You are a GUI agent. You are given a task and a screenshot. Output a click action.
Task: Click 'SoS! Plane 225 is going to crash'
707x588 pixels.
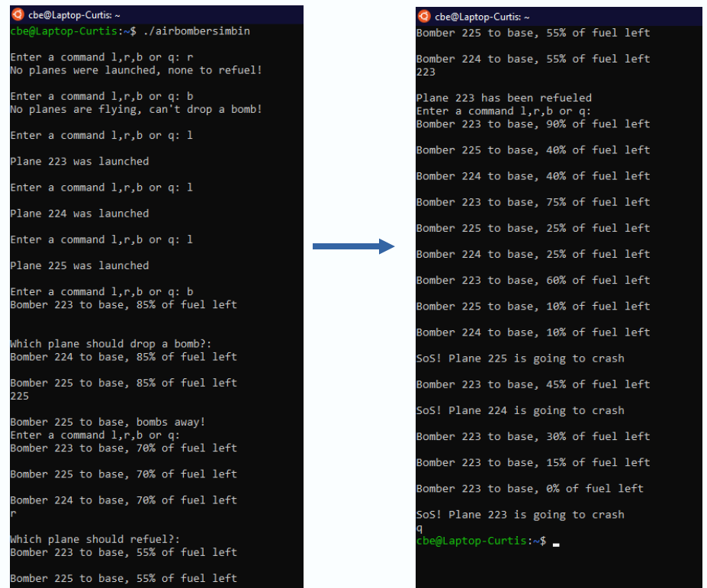pos(520,359)
